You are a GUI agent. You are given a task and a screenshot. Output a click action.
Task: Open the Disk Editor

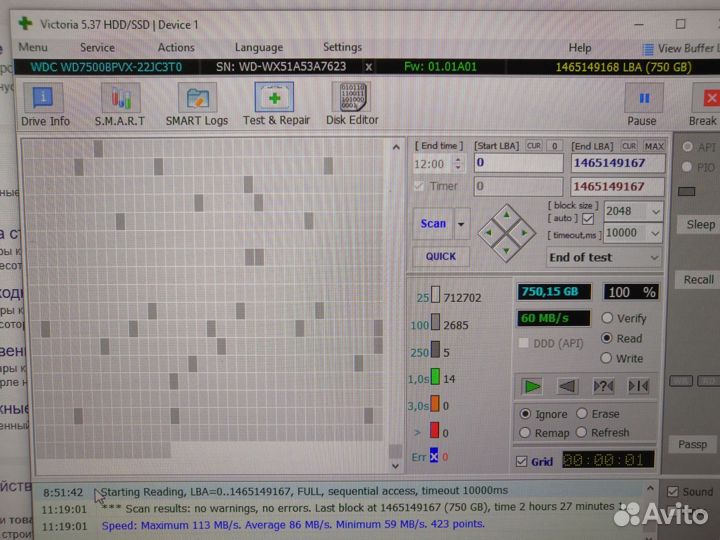tap(351, 105)
